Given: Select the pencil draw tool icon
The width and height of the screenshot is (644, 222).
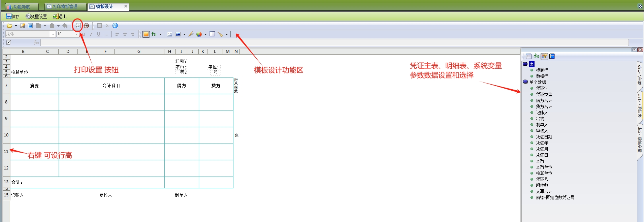Looking at the screenshot, I should point(191,34).
